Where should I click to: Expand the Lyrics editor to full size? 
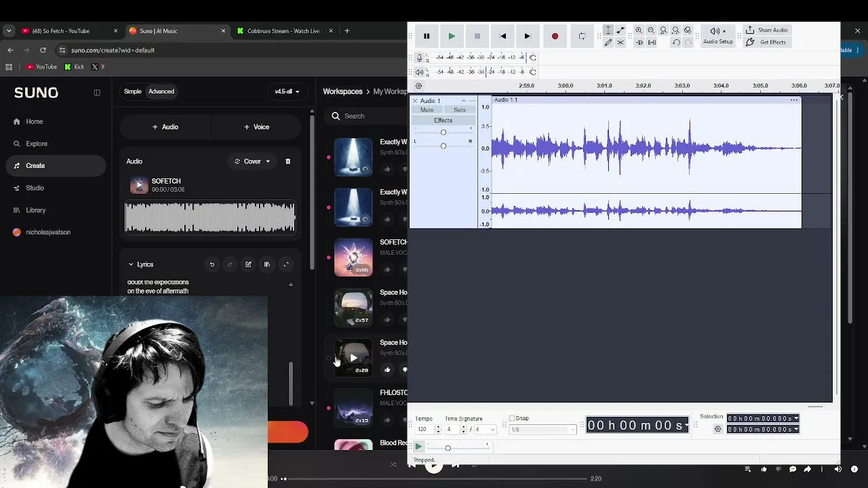[285, 264]
